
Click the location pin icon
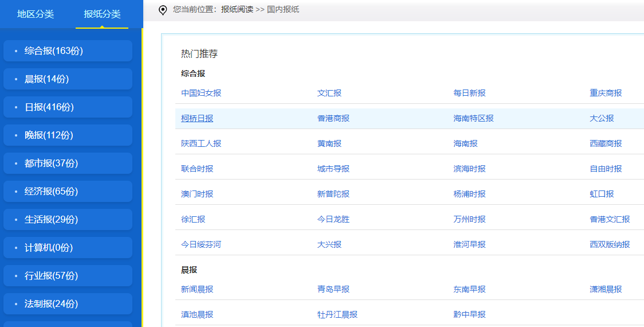pyautogui.click(x=163, y=10)
